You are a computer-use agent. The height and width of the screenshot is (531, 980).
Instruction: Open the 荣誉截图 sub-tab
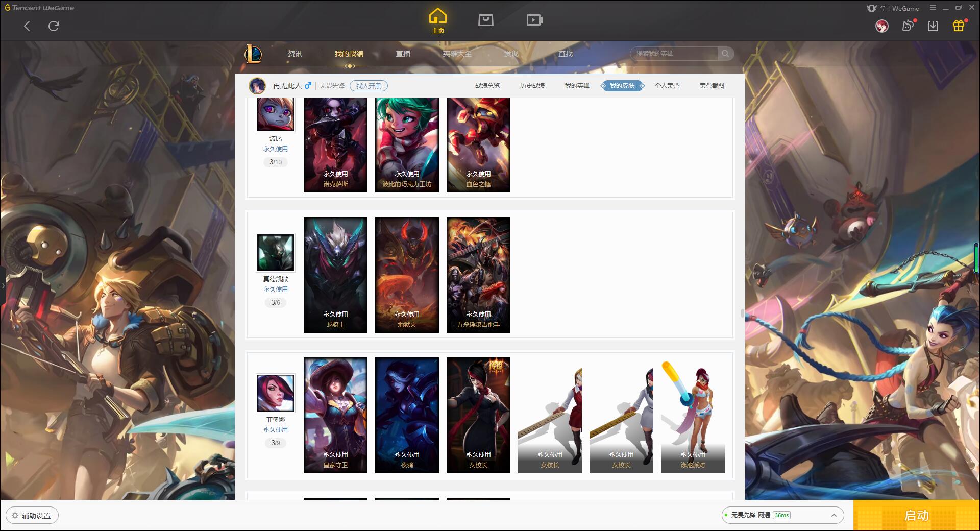[x=712, y=86]
